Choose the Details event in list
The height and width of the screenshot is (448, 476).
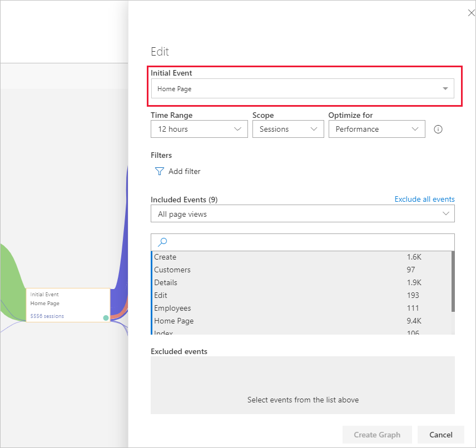(165, 282)
